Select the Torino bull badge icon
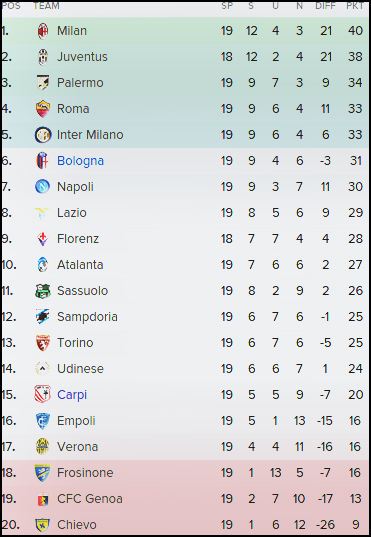 point(43,343)
